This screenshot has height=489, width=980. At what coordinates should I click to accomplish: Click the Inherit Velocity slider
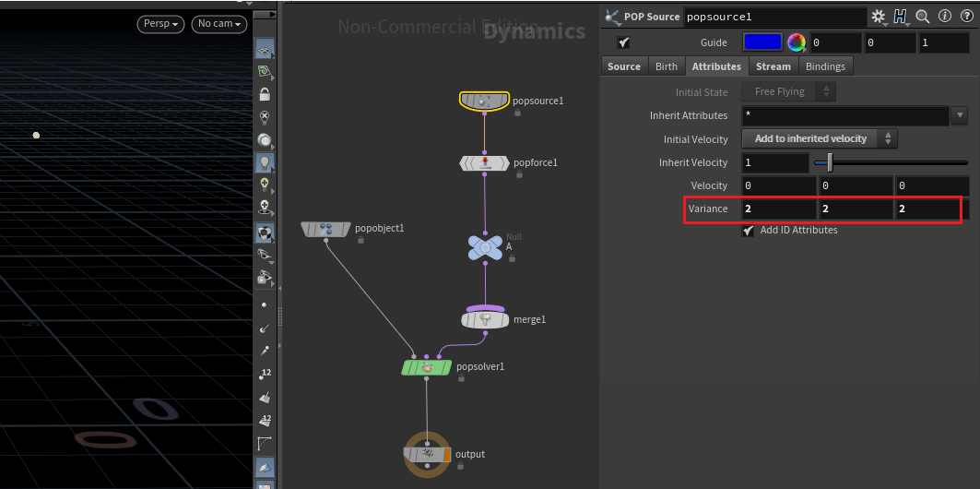coord(891,162)
